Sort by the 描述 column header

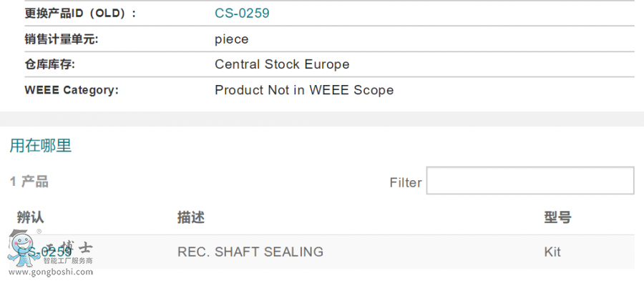[x=191, y=217]
